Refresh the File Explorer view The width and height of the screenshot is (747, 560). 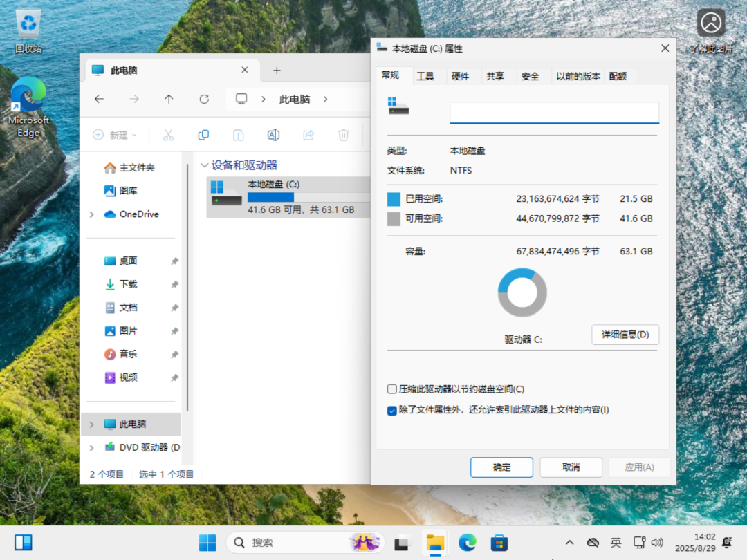pos(204,99)
